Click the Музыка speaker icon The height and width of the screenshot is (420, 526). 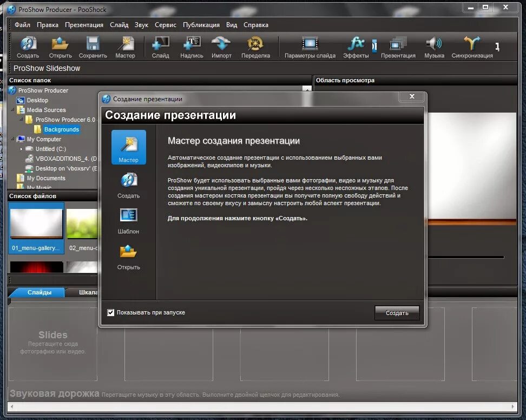pos(434,47)
